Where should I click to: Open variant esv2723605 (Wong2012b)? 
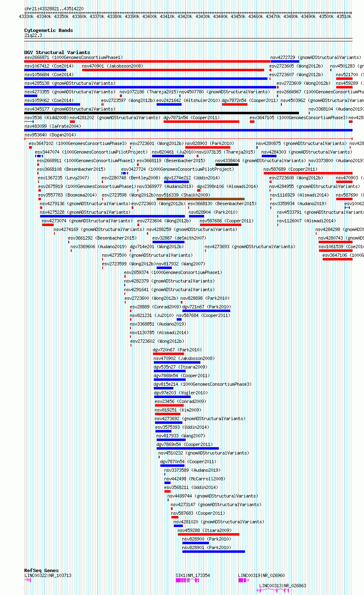point(296,66)
